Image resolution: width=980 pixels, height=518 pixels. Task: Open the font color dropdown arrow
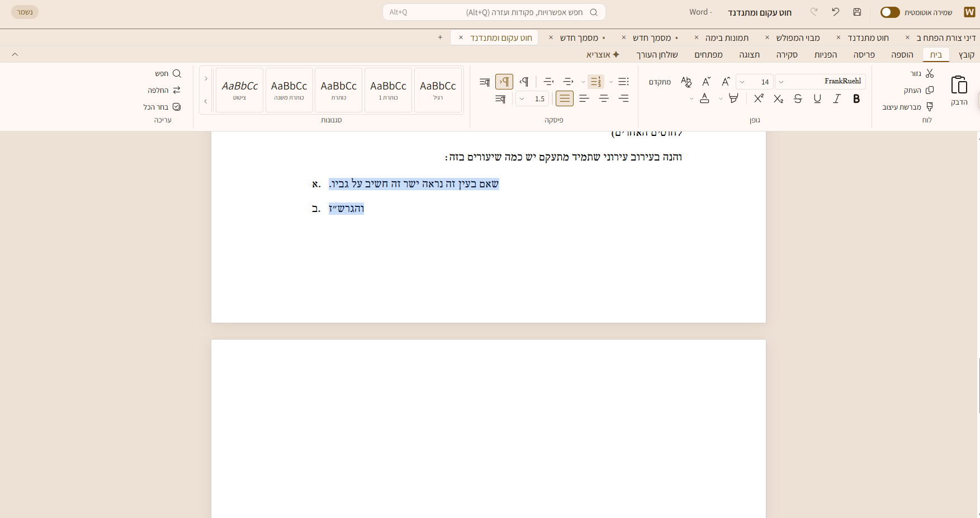[692, 99]
